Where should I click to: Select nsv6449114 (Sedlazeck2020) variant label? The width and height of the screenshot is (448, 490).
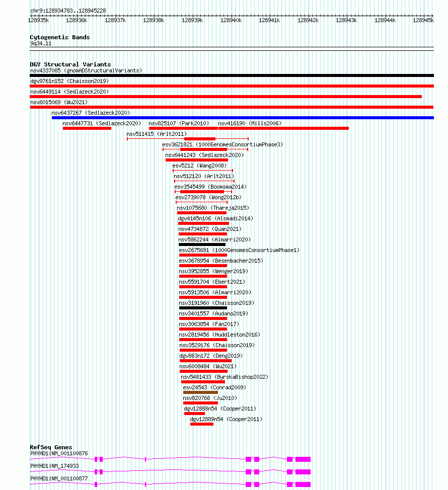tap(69, 92)
